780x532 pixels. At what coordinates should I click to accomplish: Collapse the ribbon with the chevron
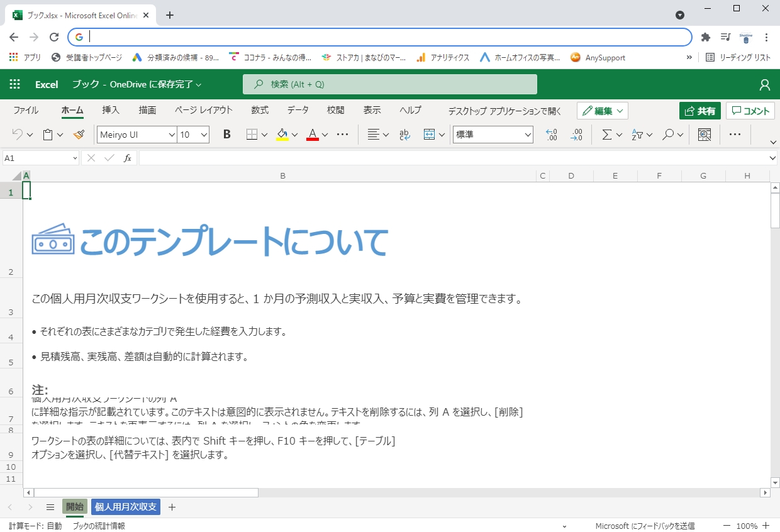coord(773,141)
